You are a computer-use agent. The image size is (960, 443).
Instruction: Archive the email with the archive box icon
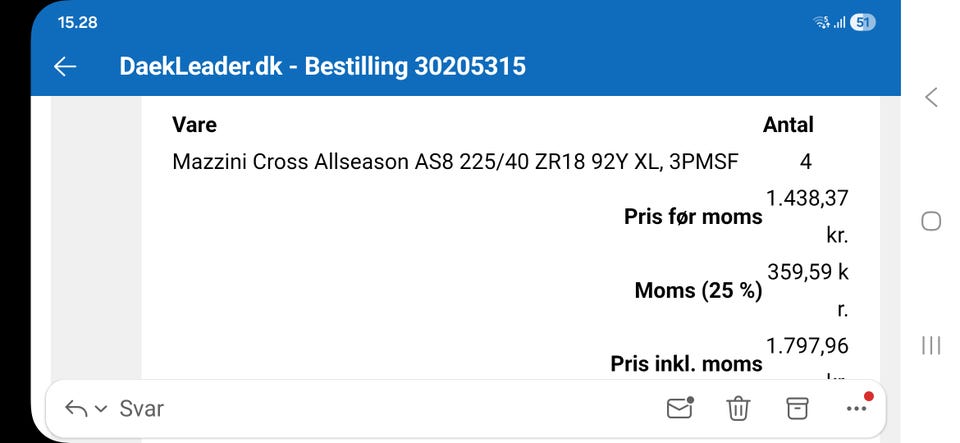point(796,408)
